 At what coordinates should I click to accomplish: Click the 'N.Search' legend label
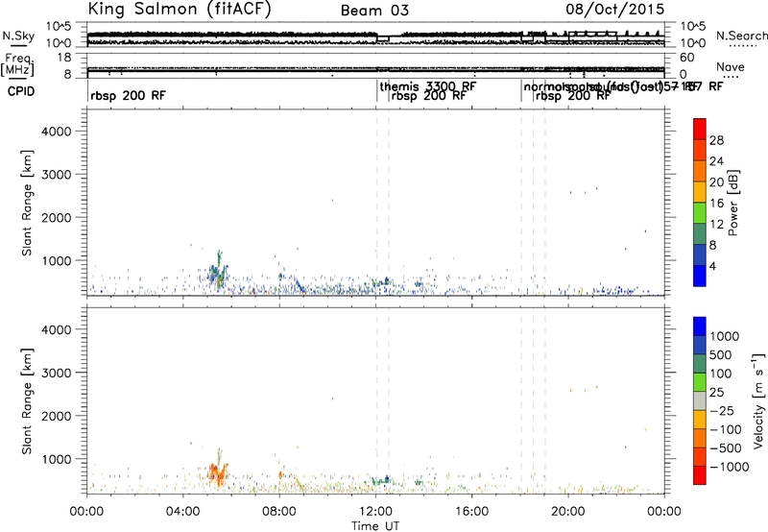(x=741, y=36)
